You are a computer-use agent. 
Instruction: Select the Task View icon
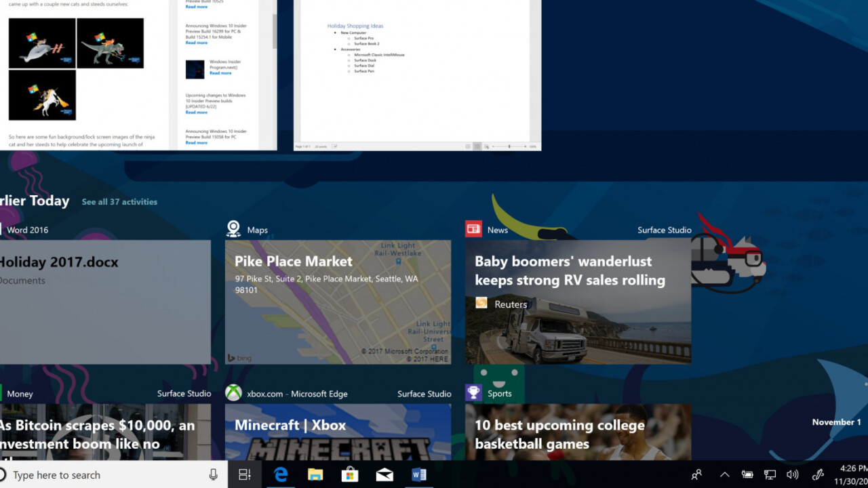245,474
